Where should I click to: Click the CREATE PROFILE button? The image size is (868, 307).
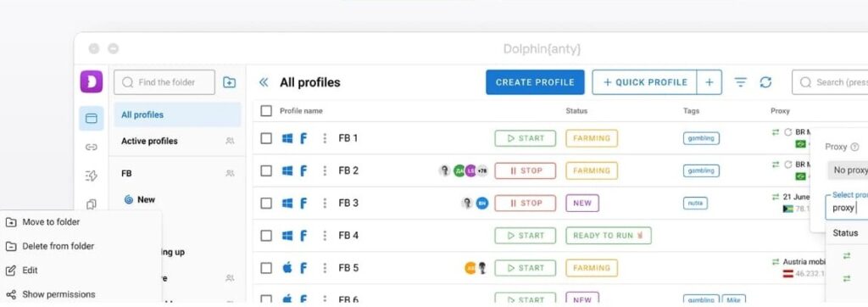point(535,82)
